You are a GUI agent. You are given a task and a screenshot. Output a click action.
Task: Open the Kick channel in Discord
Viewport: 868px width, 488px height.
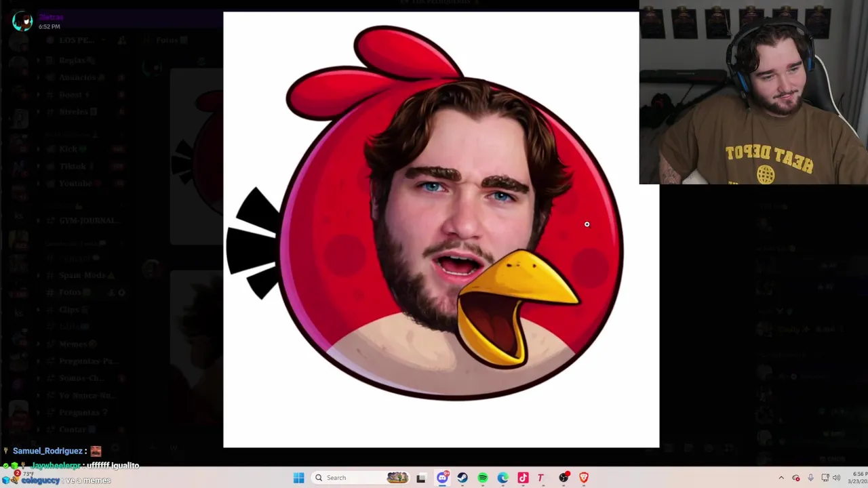coord(84,149)
